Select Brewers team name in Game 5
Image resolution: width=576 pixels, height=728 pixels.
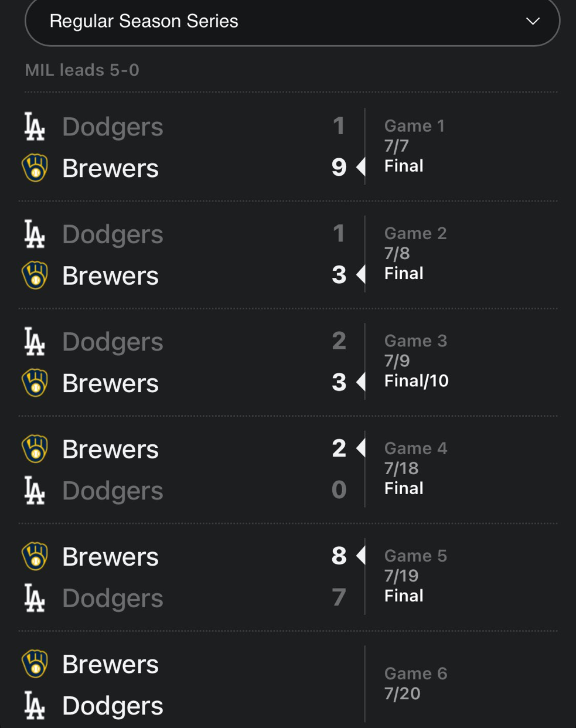[110, 557]
